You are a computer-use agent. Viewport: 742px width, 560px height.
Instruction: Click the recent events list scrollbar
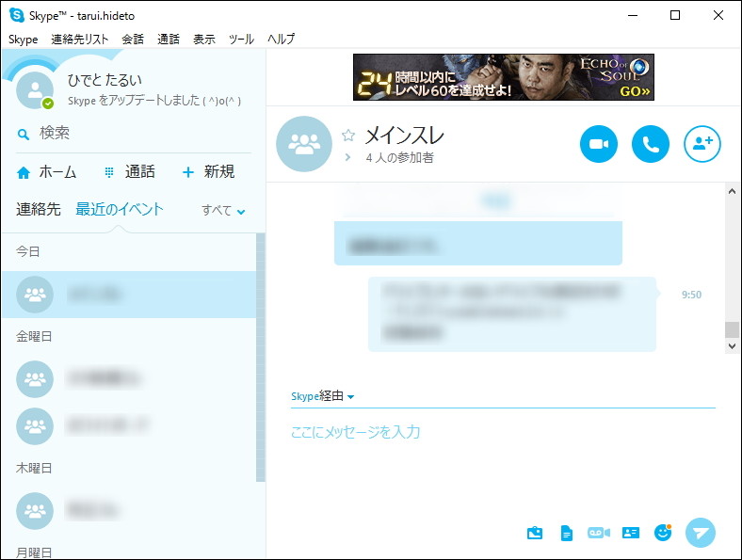click(x=260, y=357)
